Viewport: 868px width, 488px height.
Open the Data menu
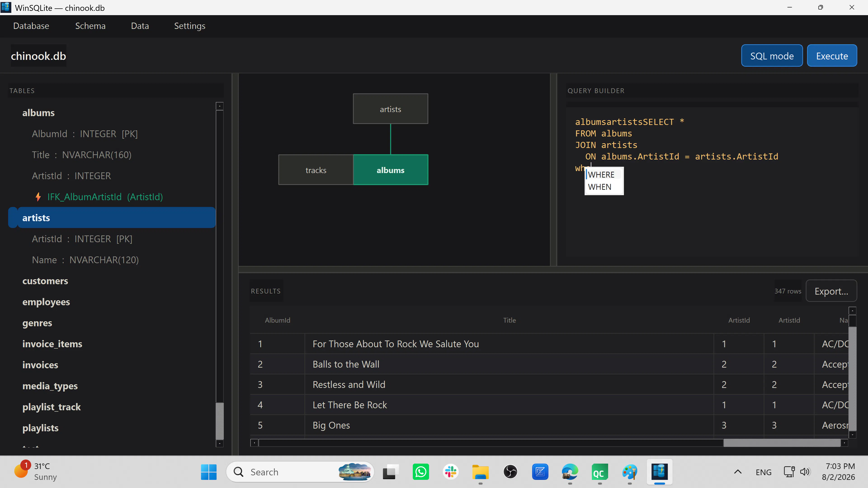click(140, 26)
